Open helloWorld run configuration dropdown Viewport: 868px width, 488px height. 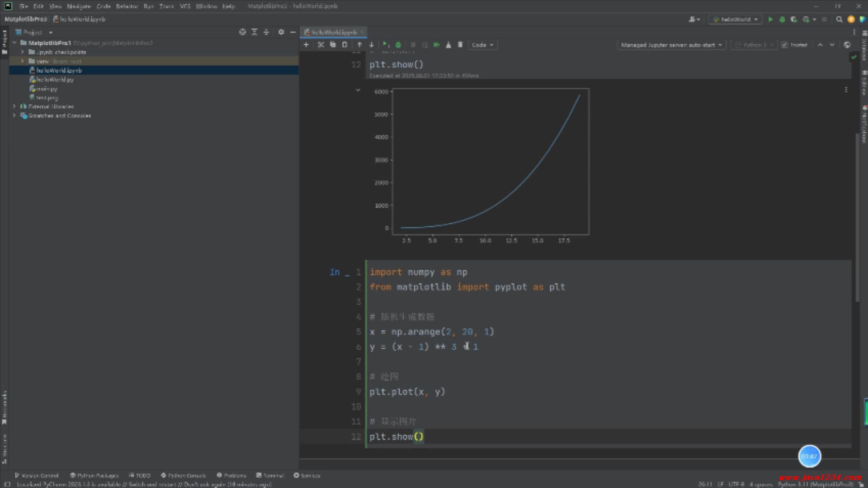[x=735, y=19]
